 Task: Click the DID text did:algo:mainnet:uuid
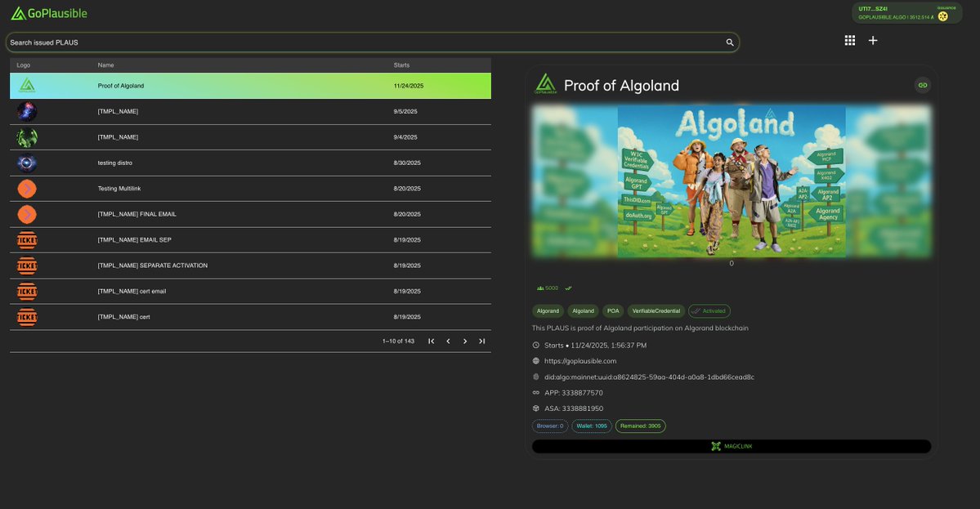tap(649, 377)
